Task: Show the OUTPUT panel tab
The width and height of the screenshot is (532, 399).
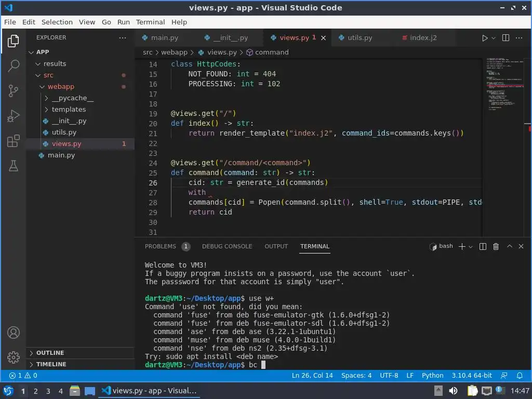Action: (276, 246)
